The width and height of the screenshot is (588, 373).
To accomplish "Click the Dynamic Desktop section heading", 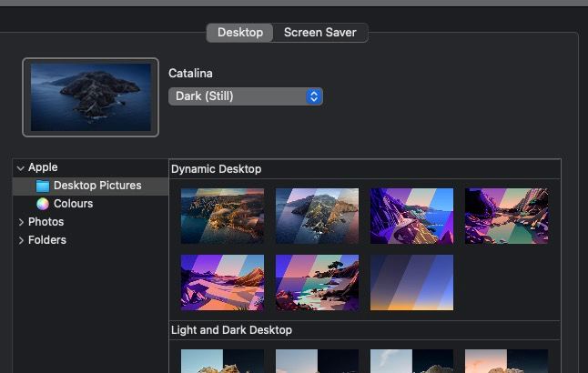I will point(217,169).
